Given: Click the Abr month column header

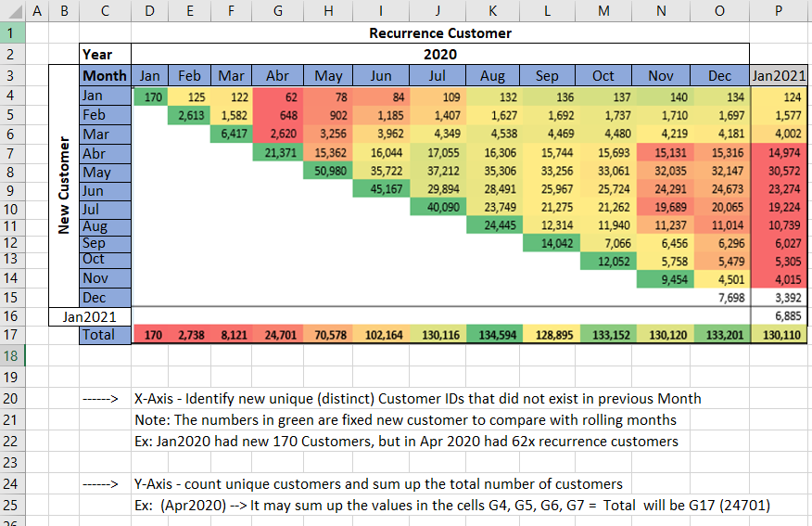Looking at the screenshot, I should point(278,76).
